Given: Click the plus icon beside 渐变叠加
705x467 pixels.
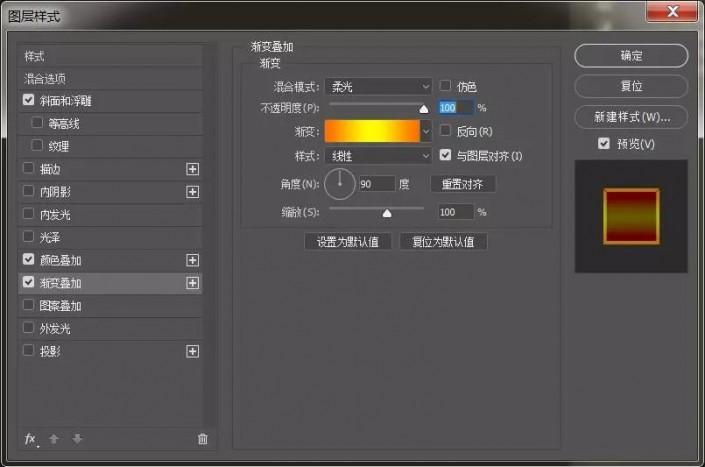Looking at the screenshot, I should [192, 283].
